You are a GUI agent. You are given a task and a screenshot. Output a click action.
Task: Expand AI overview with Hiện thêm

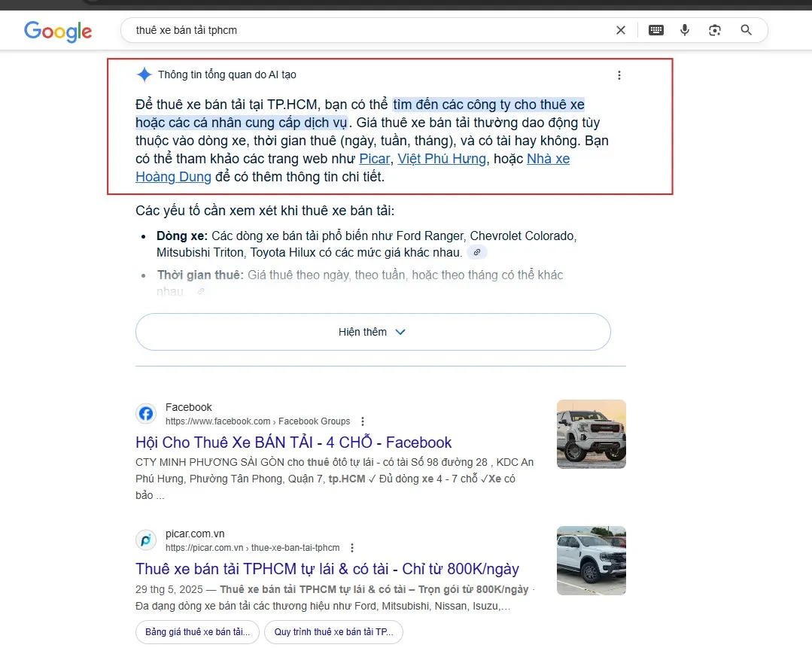[373, 332]
